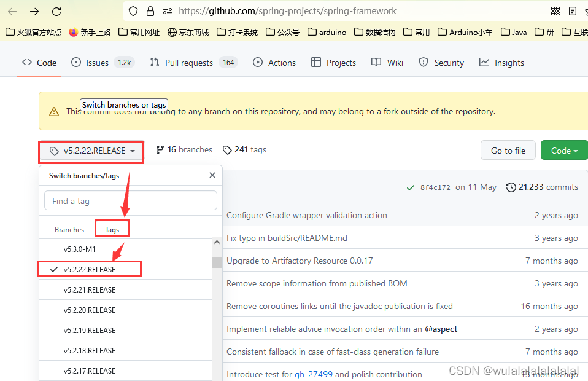
Task: Open the Wiki tab
Action: [x=387, y=63]
